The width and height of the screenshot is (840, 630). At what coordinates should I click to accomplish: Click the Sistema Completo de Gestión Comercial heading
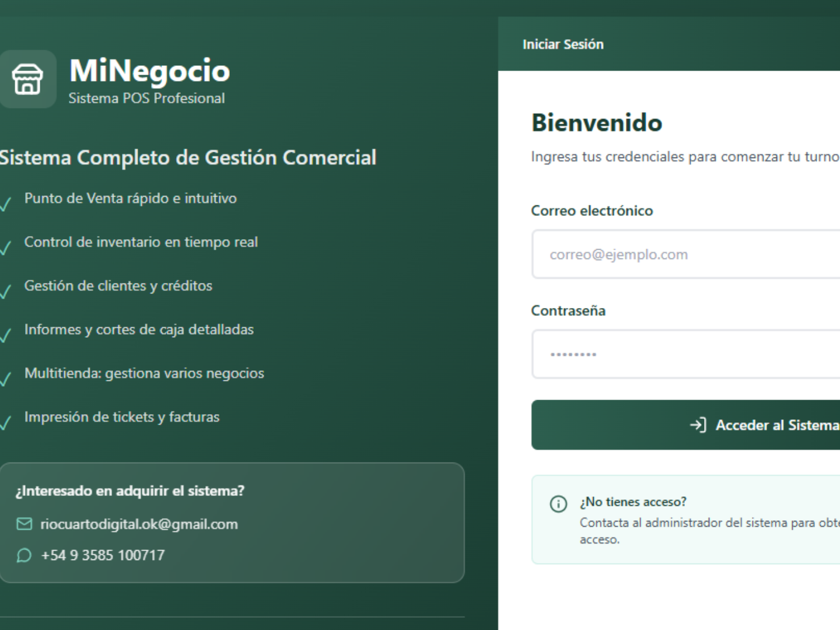coord(188,157)
